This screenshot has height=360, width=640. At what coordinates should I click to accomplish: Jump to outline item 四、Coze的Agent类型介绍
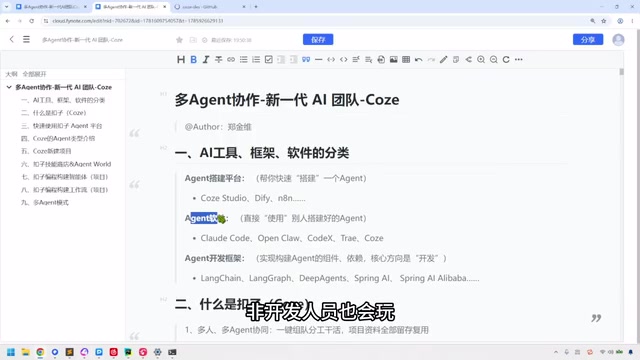[58, 138]
